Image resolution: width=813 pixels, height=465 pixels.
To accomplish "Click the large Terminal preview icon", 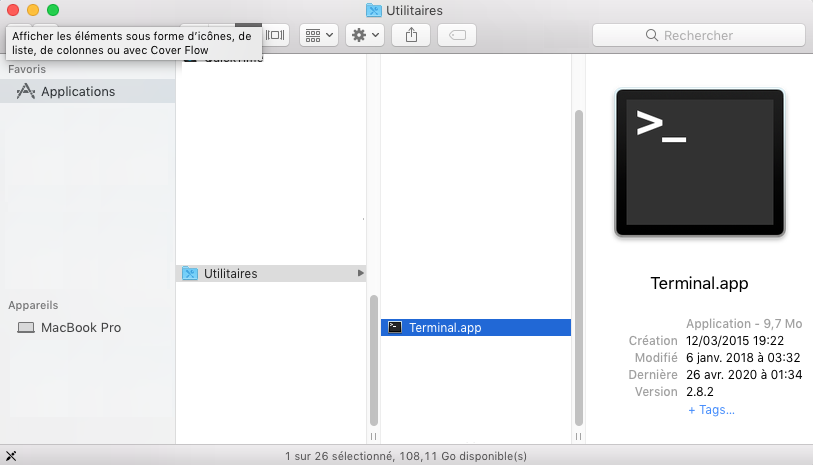I will [699, 163].
